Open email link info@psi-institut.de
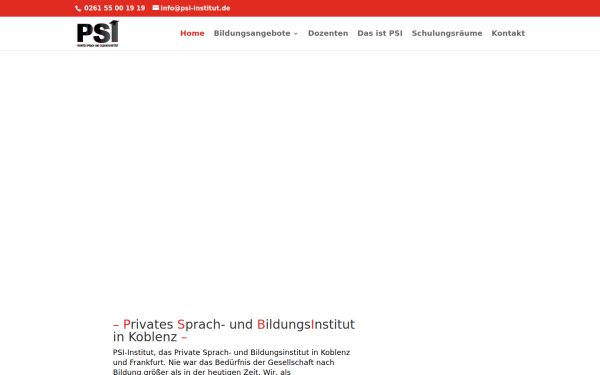The width and height of the screenshot is (600, 375). pos(195,8)
